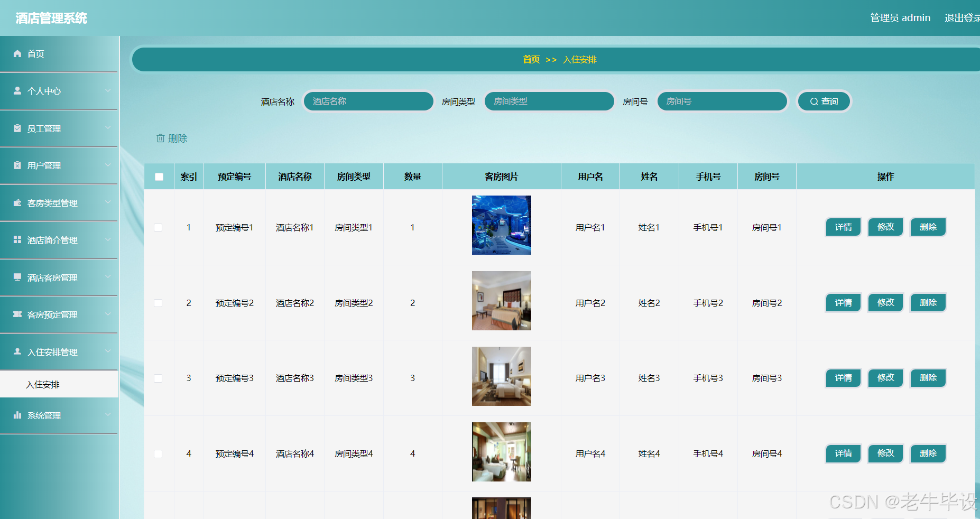This screenshot has width=980, height=519.
Task: Click the 员工管理 sidebar icon
Action: [17, 128]
